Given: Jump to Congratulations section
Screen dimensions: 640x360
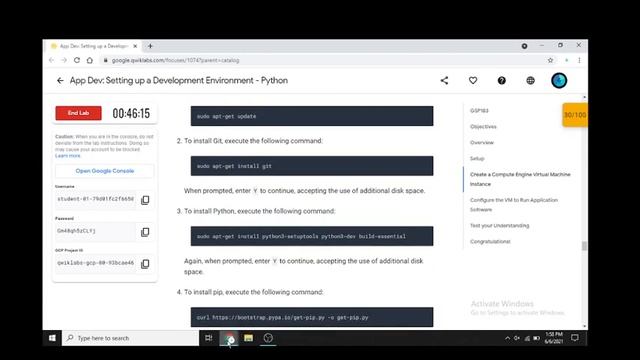Looking at the screenshot, I should pos(490,241).
